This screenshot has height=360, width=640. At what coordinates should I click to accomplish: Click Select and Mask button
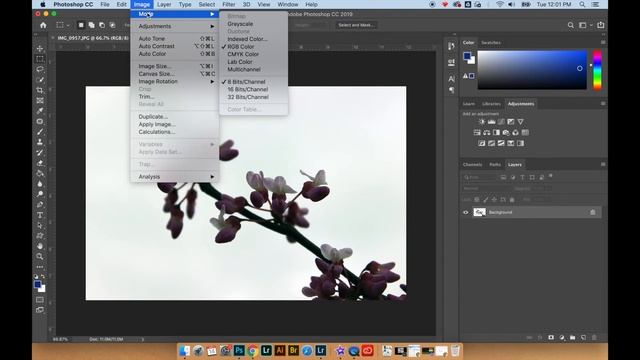(356, 25)
